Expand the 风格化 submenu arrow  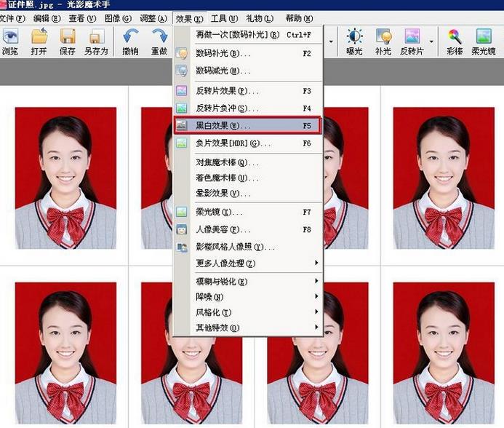[x=316, y=312]
